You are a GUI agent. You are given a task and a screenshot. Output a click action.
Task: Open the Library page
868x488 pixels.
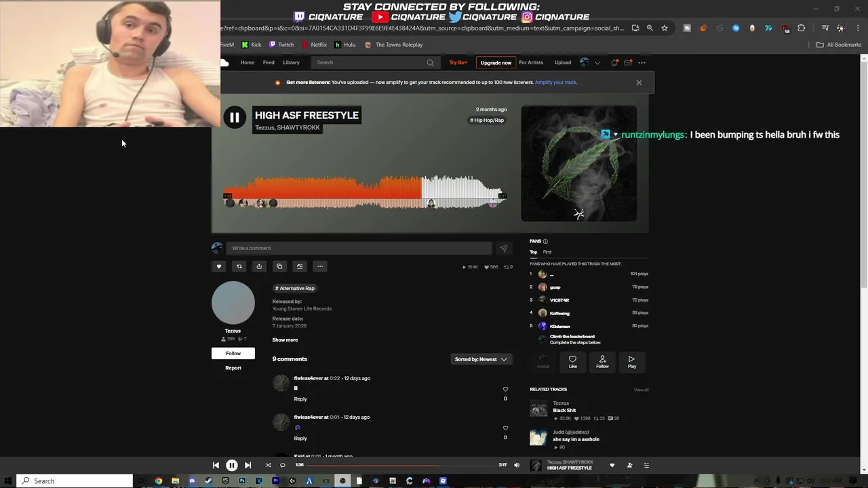click(x=291, y=62)
